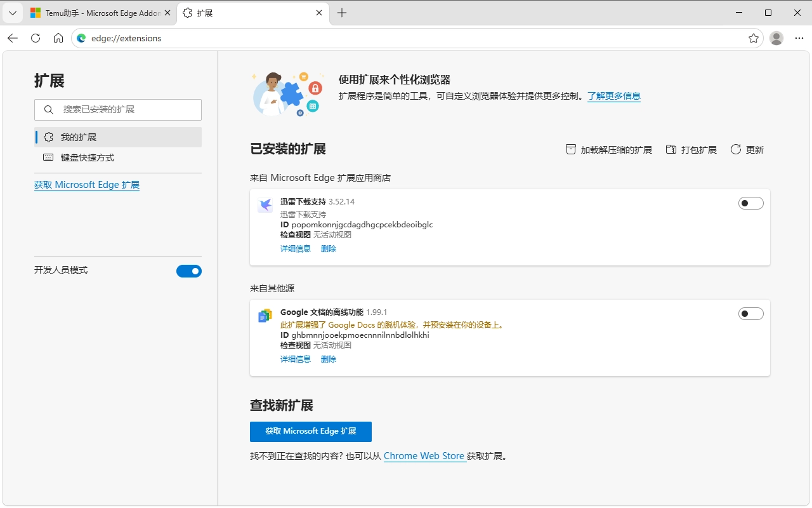Viewport: 812px width, 508px height.
Task: Click 详细信息 for 迅雷下载支持
Action: 295,248
